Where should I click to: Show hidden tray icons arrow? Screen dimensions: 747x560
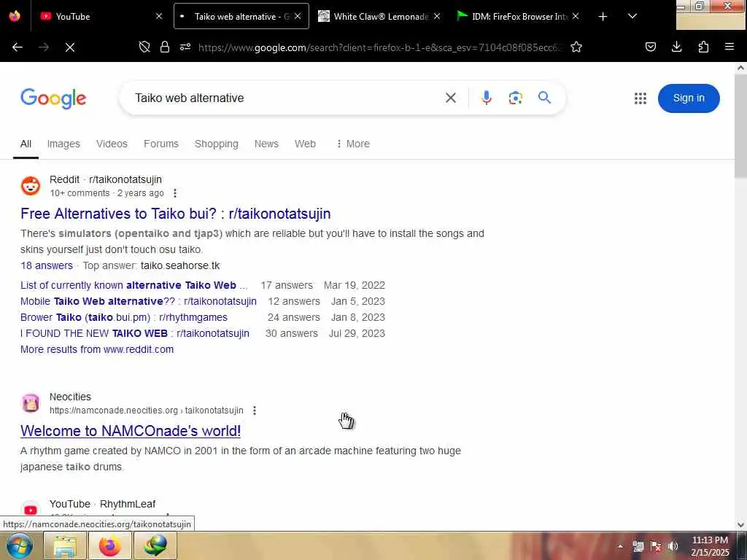tap(620, 546)
